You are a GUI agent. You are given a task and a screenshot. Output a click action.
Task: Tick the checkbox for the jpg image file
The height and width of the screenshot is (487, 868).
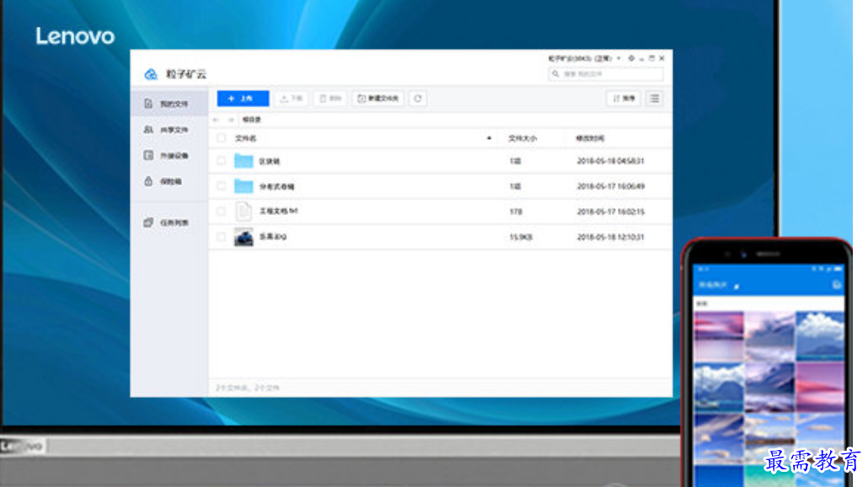pyautogui.click(x=222, y=237)
